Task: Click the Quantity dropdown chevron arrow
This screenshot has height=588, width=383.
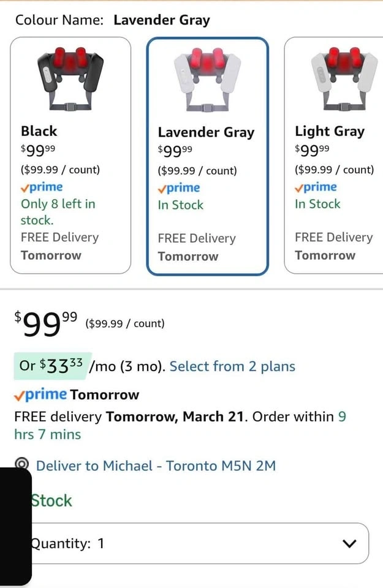Action: point(349,543)
